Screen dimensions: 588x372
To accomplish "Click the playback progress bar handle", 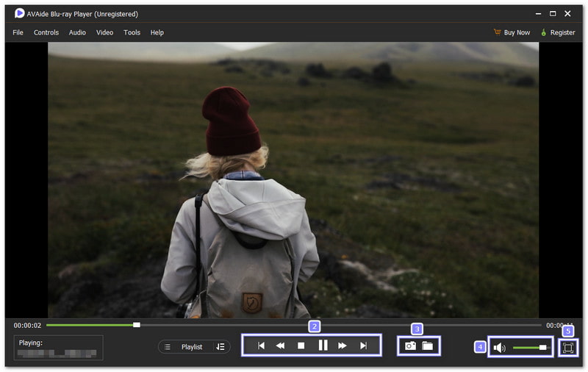I will coord(137,325).
